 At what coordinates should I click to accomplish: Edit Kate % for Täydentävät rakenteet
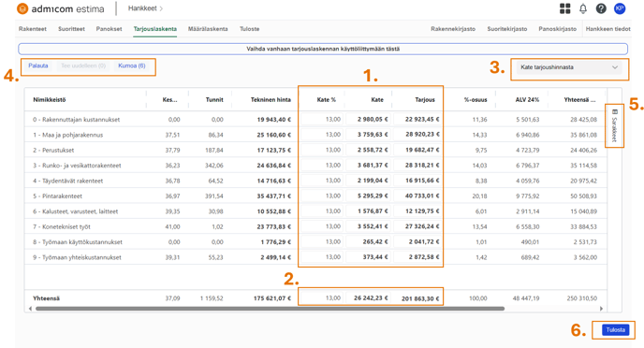click(322, 181)
